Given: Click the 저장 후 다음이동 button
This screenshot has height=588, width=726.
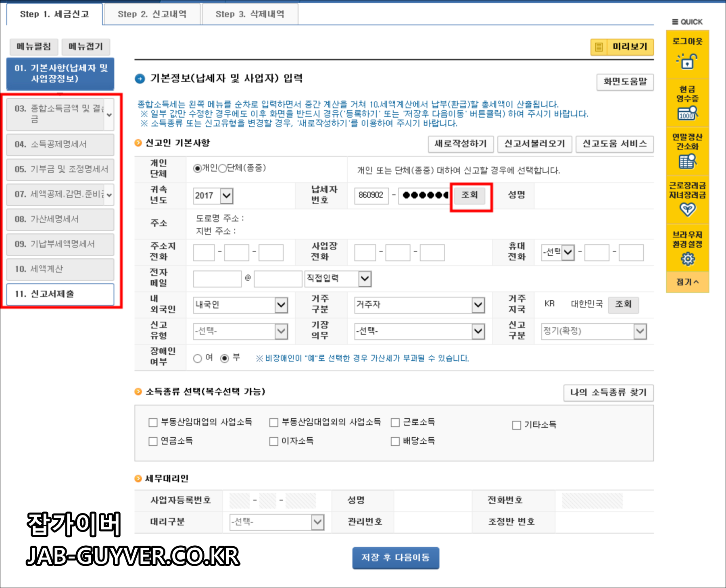Looking at the screenshot, I should point(396,558).
